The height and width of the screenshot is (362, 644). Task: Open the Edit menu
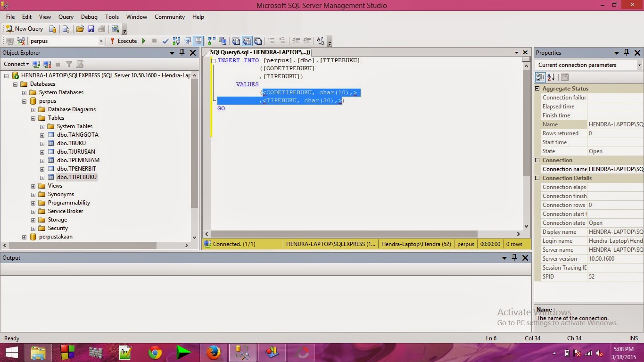[27, 17]
